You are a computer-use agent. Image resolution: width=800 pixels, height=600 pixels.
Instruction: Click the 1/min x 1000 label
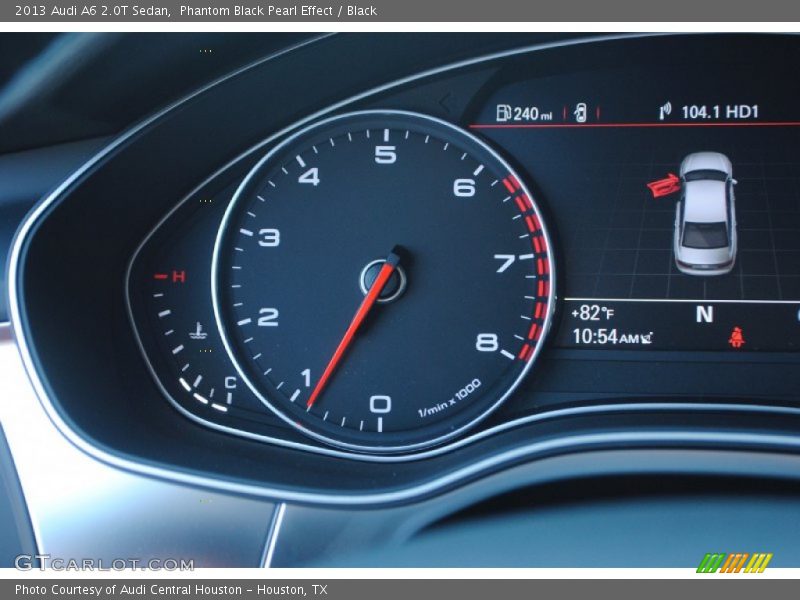coord(449,397)
